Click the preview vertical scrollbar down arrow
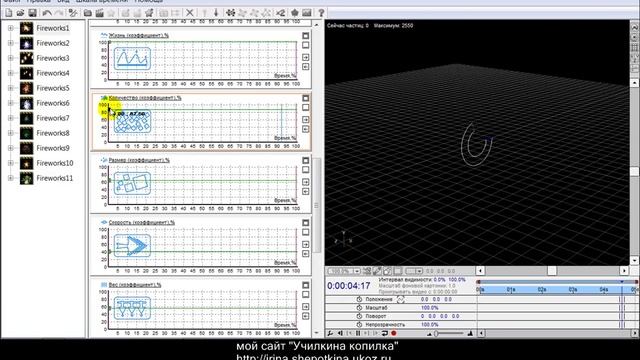 634,260
